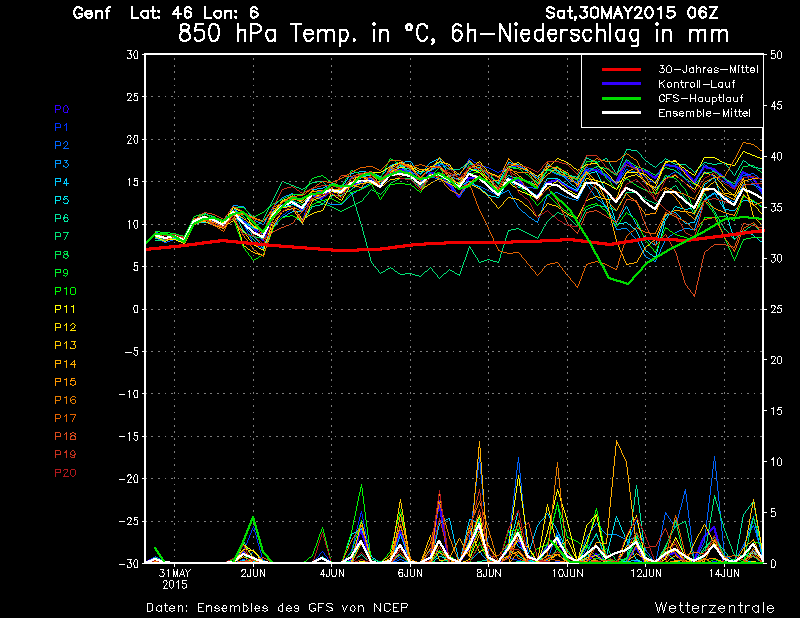Click the blue Kontroll-Lauf legend line
The width and height of the screenshot is (800, 618).
click(x=621, y=84)
